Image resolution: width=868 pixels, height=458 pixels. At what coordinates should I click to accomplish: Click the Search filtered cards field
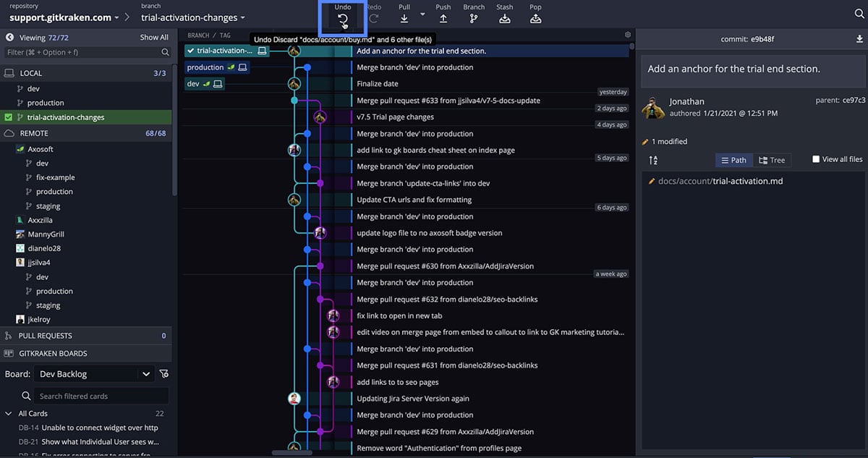pyautogui.click(x=95, y=396)
